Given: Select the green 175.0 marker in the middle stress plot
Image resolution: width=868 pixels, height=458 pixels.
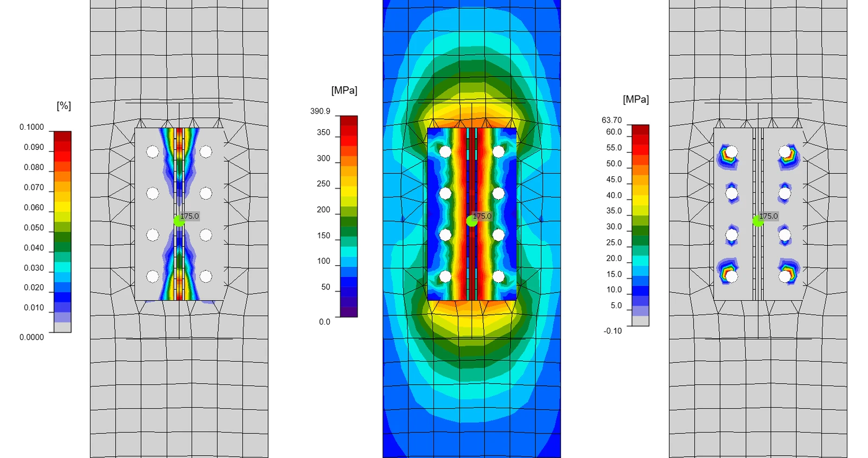Looking at the screenshot, I should pyautogui.click(x=472, y=221).
